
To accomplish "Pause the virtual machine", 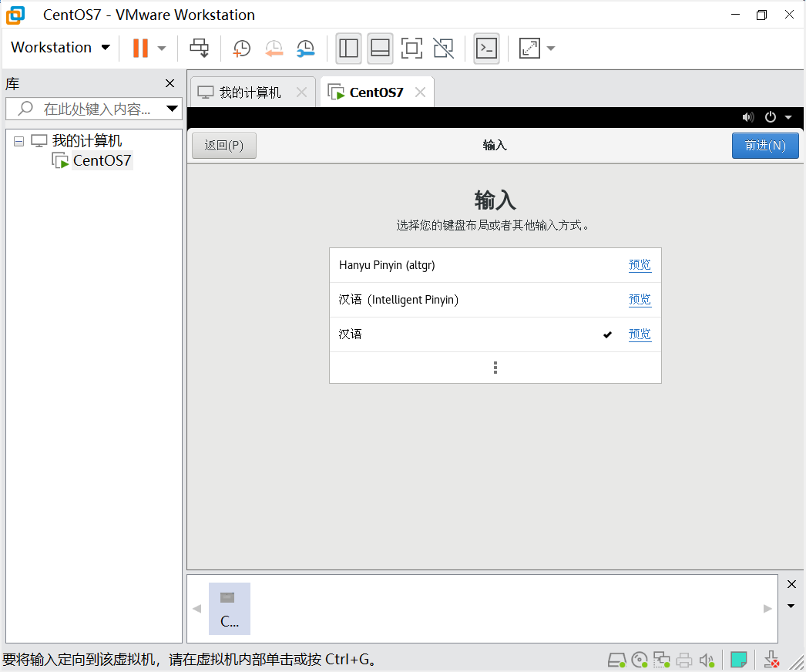I will [140, 48].
